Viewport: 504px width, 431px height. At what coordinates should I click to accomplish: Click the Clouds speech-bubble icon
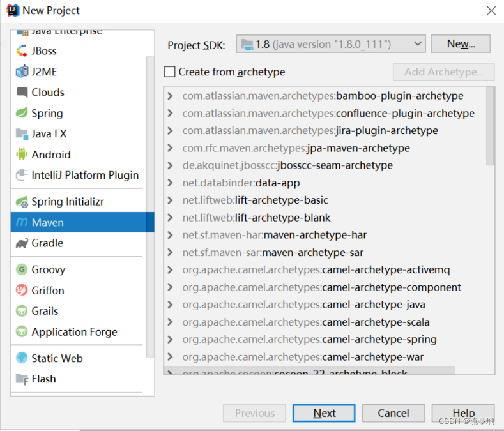22,92
